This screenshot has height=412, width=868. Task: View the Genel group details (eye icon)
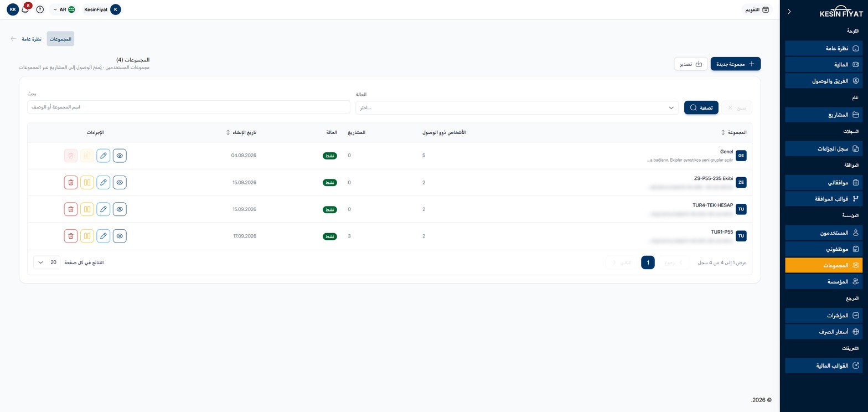click(x=120, y=156)
